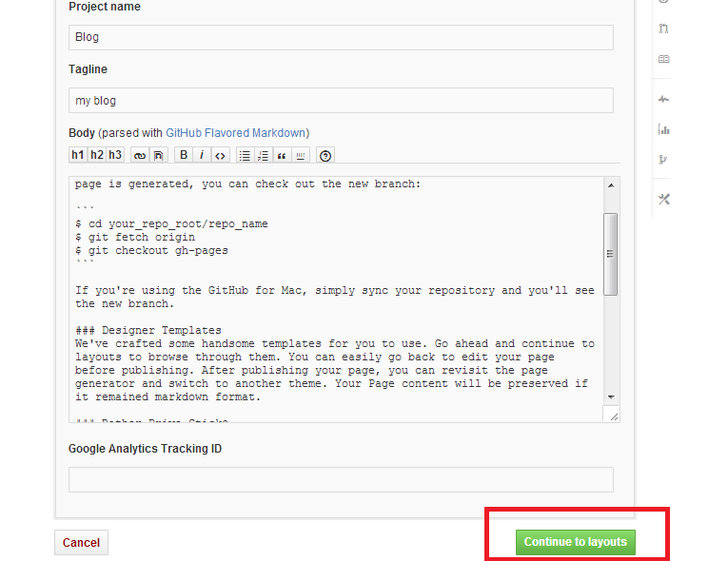
Task: Add an unordered bullet list
Action: [x=245, y=155]
